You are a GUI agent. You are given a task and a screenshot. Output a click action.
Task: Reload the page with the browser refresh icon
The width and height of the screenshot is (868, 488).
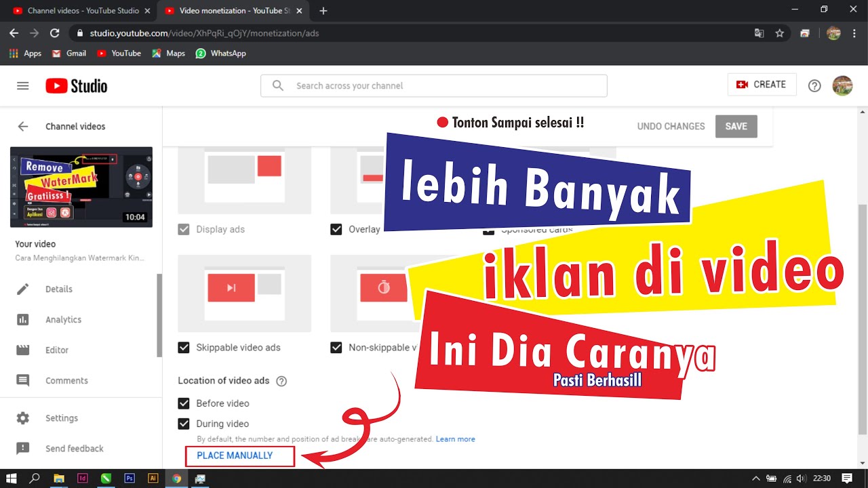point(55,33)
